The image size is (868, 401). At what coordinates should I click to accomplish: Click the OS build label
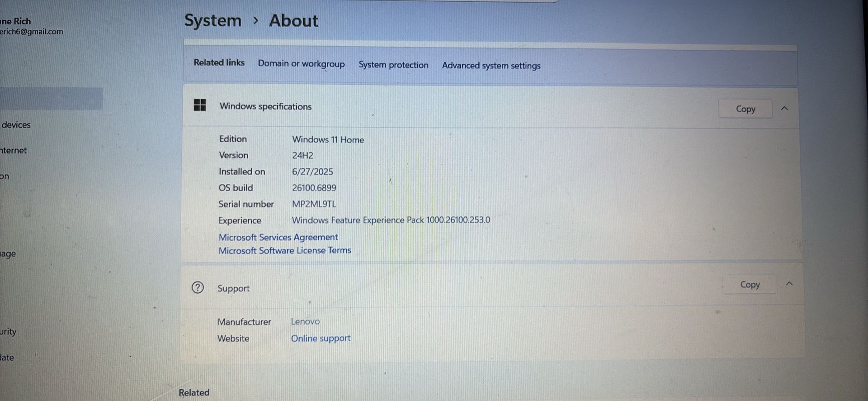click(236, 188)
